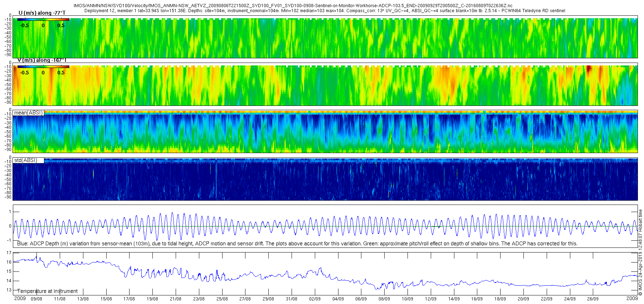
Task: Click '0.5' on the V colorbar scale
Action: [61, 73]
